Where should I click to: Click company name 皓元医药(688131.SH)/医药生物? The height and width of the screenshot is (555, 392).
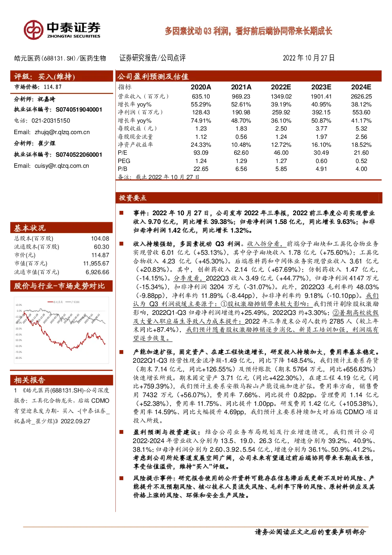click(60, 58)
